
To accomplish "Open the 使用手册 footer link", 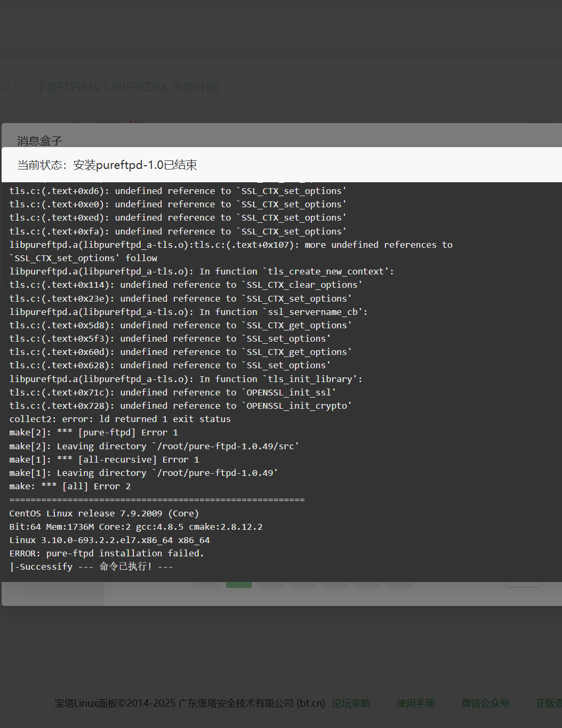I will coord(416,703).
